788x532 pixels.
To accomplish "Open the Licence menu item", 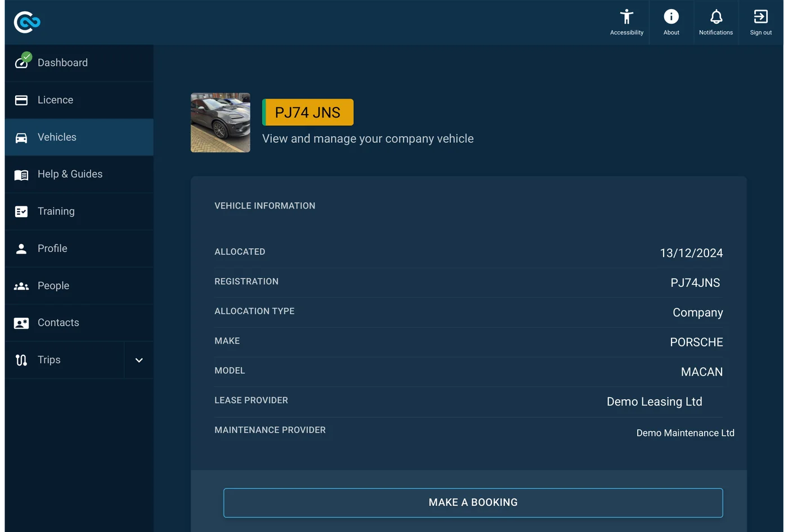I will tap(79, 100).
